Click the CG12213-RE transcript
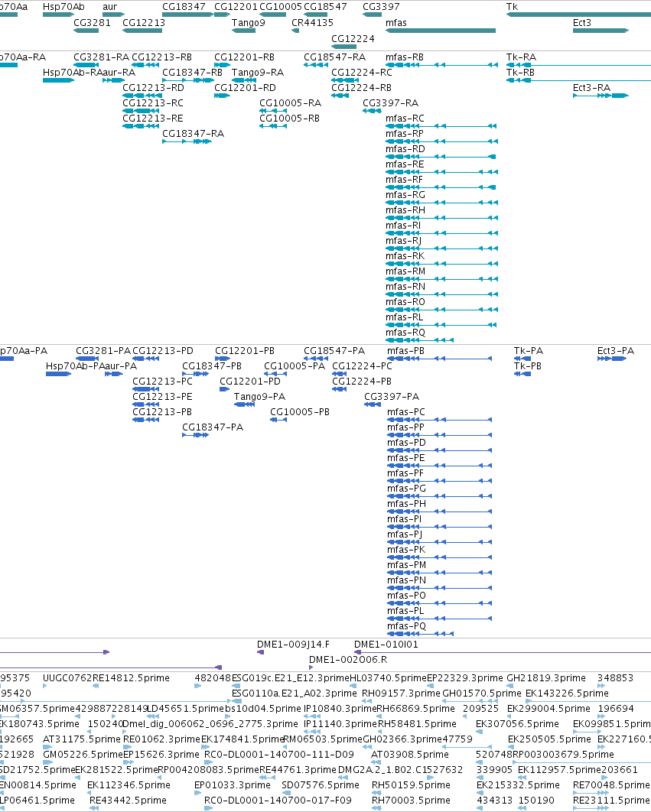This screenshot has height=812, width=651. [141, 126]
